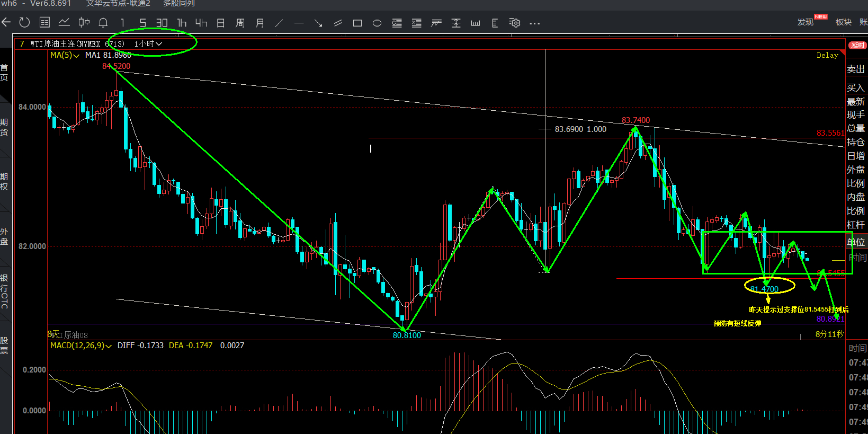
Task: Select the crossed retracement lines tool
Action: [x=417, y=23]
